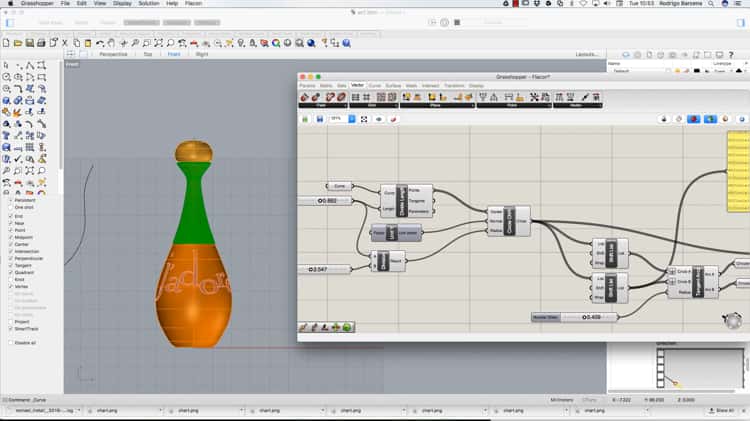Viewport: 750px width, 421px height.
Task: Click the Save disk icon in Rhino toolbar
Action: [x=30, y=43]
